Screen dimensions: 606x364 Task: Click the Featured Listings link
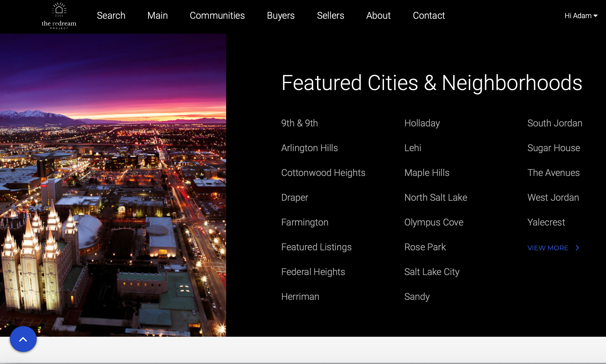tap(316, 247)
